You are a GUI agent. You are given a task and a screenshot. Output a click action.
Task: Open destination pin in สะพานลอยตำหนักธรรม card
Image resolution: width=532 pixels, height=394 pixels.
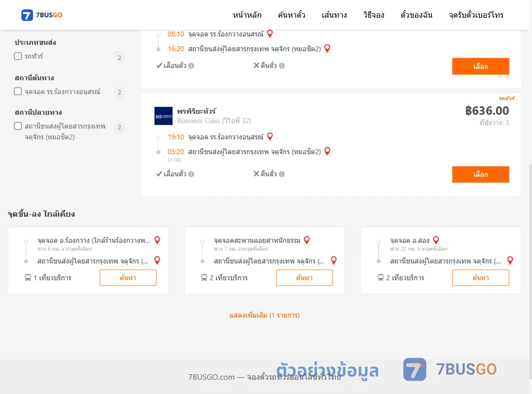(334, 261)
